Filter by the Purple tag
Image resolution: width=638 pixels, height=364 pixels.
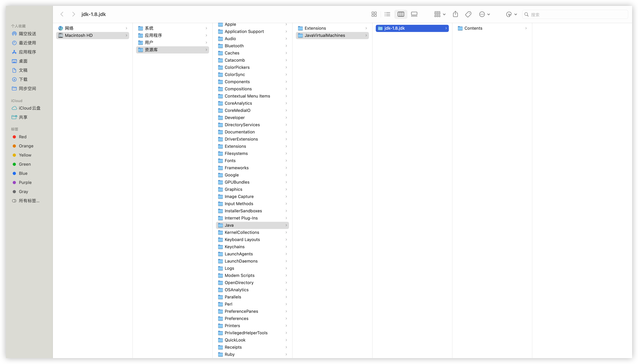(25, 182)
